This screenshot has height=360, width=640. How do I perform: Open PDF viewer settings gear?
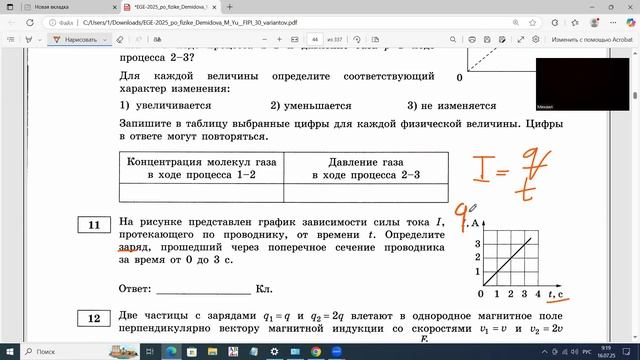coord(536,40)
